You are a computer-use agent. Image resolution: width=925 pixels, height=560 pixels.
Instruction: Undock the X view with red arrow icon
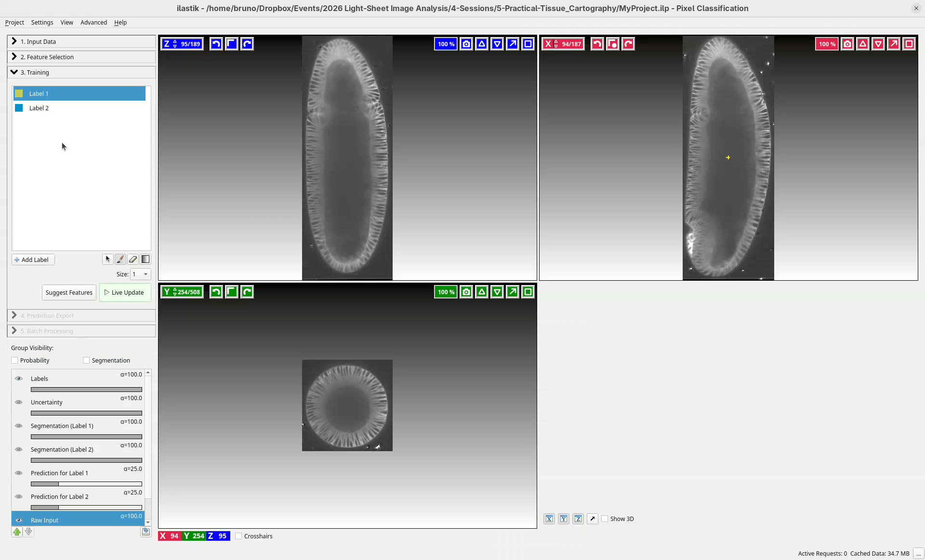(893, 44)
